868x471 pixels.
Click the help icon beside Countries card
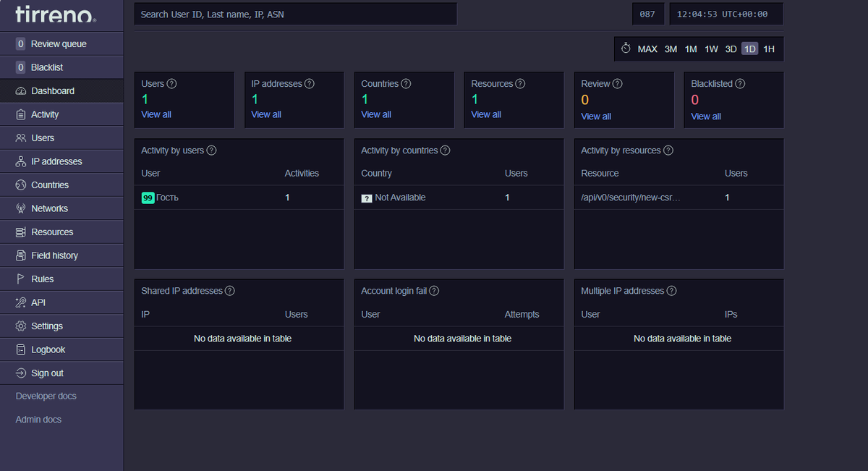click(406, 84)
